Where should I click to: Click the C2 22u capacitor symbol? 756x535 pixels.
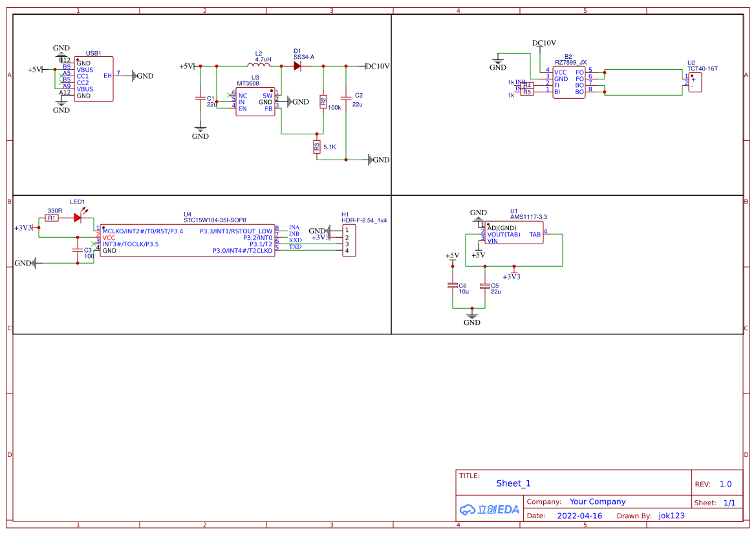pyautogui.click(x=346, y=97)
